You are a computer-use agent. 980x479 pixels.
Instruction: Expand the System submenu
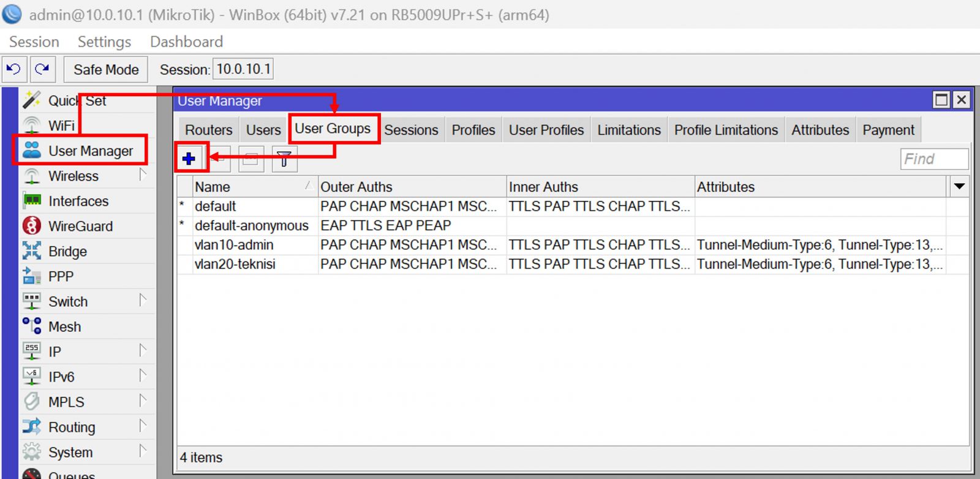(70, 452)
